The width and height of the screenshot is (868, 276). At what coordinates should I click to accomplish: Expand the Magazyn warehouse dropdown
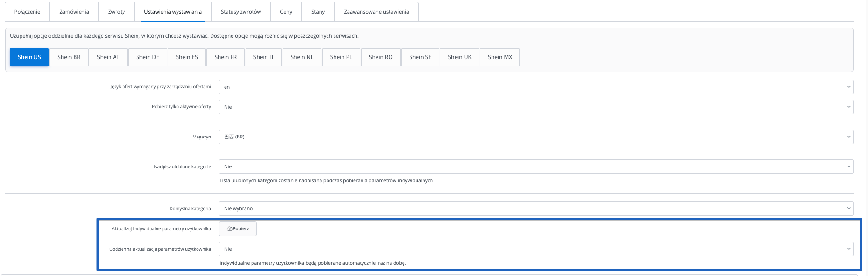tap(535, 137)
